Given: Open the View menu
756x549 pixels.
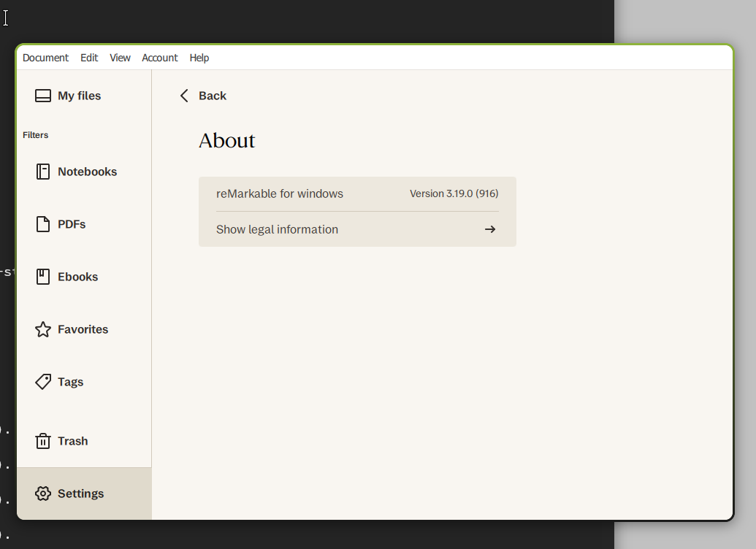Looking at the screenshot, I should pyautogui.click(x=120, y=58).
